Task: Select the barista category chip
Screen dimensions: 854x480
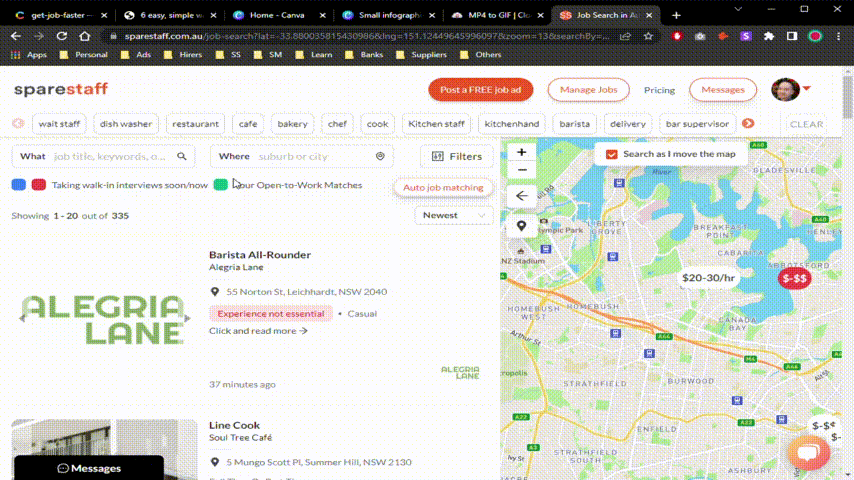Action: [x=575, y=124]
